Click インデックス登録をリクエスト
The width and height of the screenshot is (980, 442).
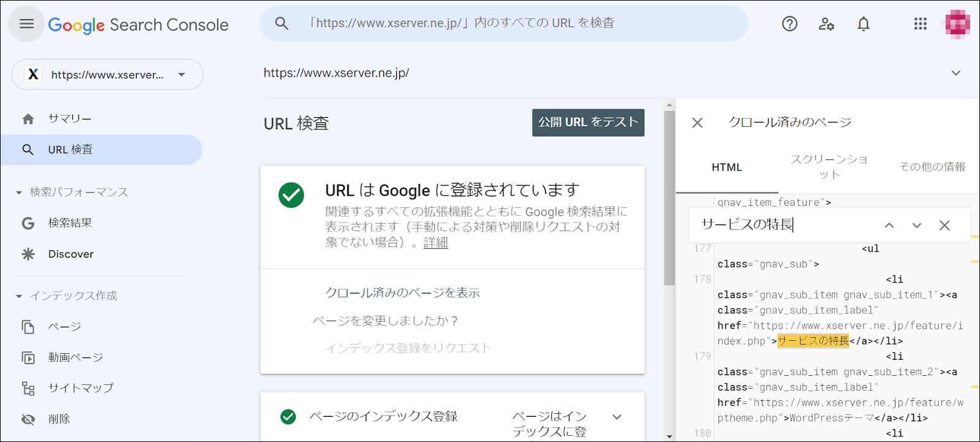pos(408,348)
